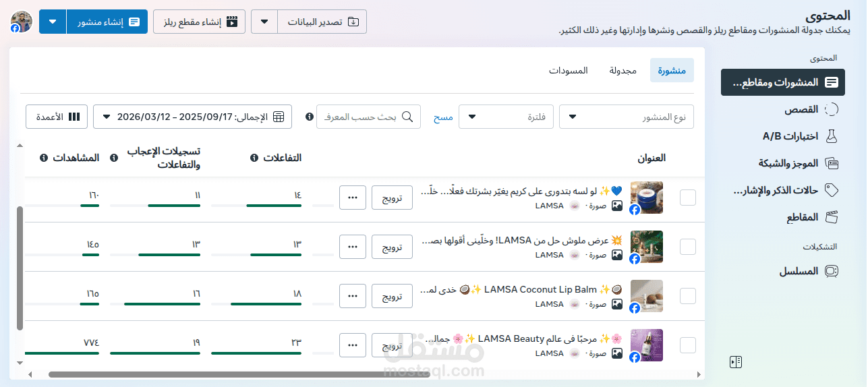Viewport: 868px width, 387px height.
Task: Click ترويج for the كريم post
Action: (x=393, y=198)
